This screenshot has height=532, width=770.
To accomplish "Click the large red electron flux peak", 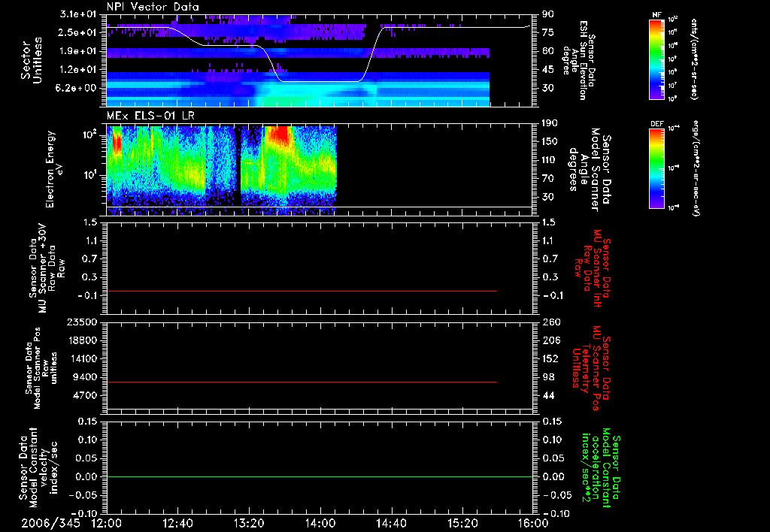I will (x=280, y=135).
